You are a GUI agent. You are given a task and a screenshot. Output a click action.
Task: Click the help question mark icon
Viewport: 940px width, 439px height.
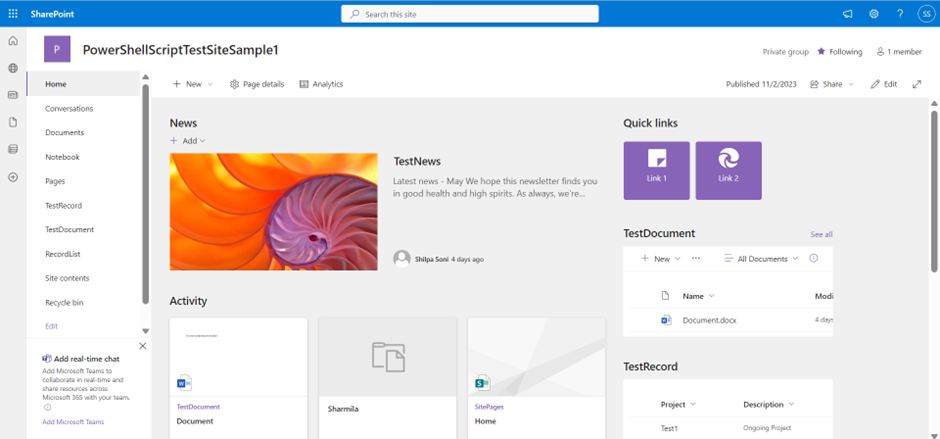point(899,14)
